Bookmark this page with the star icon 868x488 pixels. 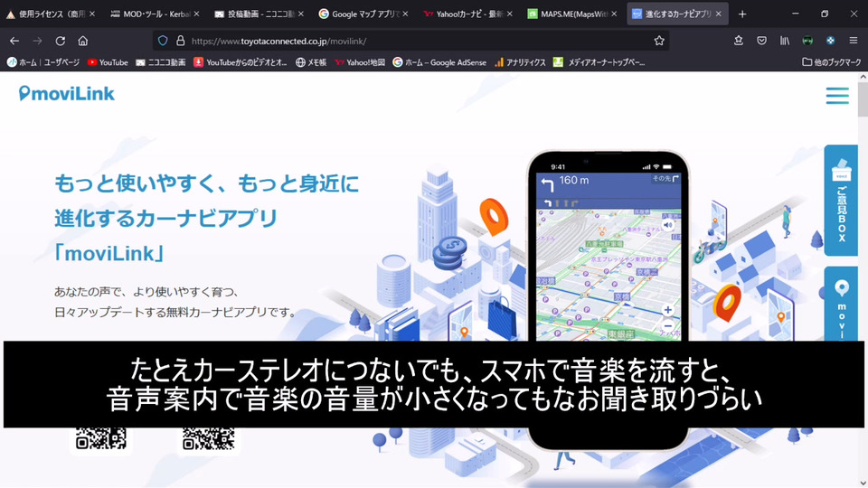pyautogui.click(x=659, y=41)
